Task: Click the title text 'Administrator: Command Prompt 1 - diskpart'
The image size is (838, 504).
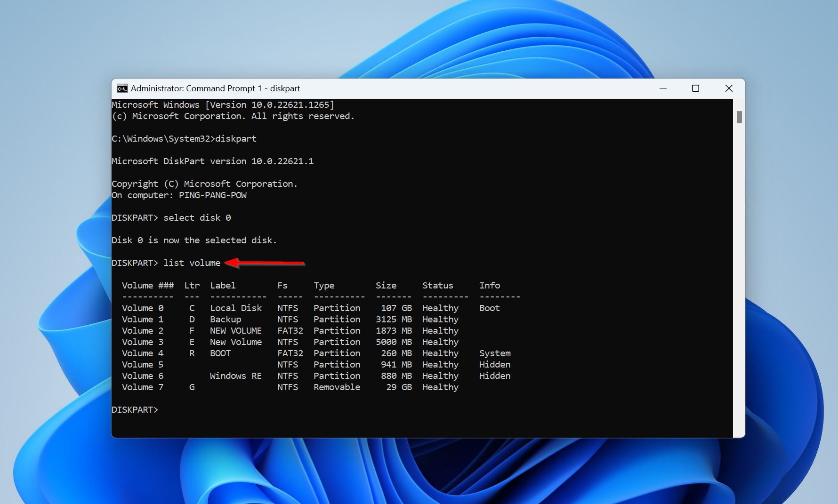Action: (x=215, y=88)
